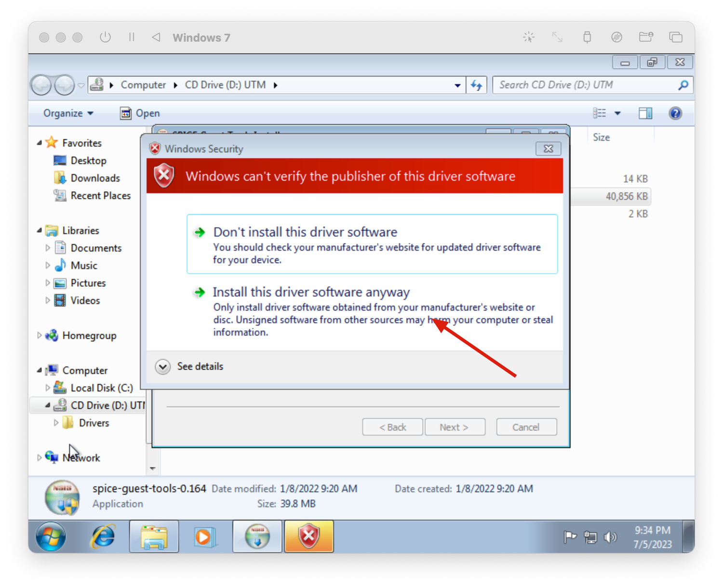
Task: Open the Organize dropdown menu
Action: [68, 113]
